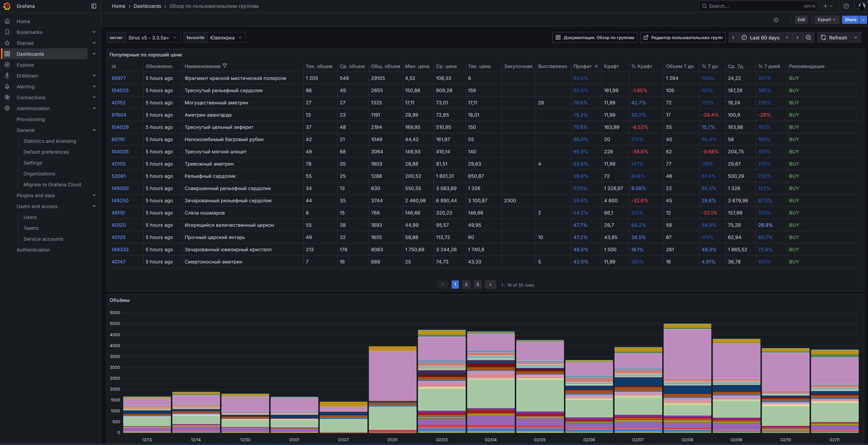Image resolution: width=868 pixels, height=445 pixels.
Task: Go to page 2 of table
Action: pos(466,285)
